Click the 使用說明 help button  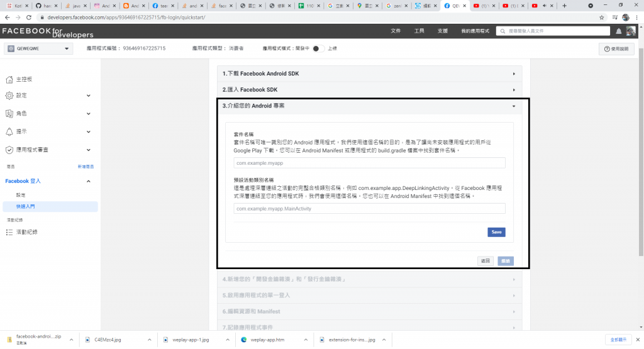616,49
